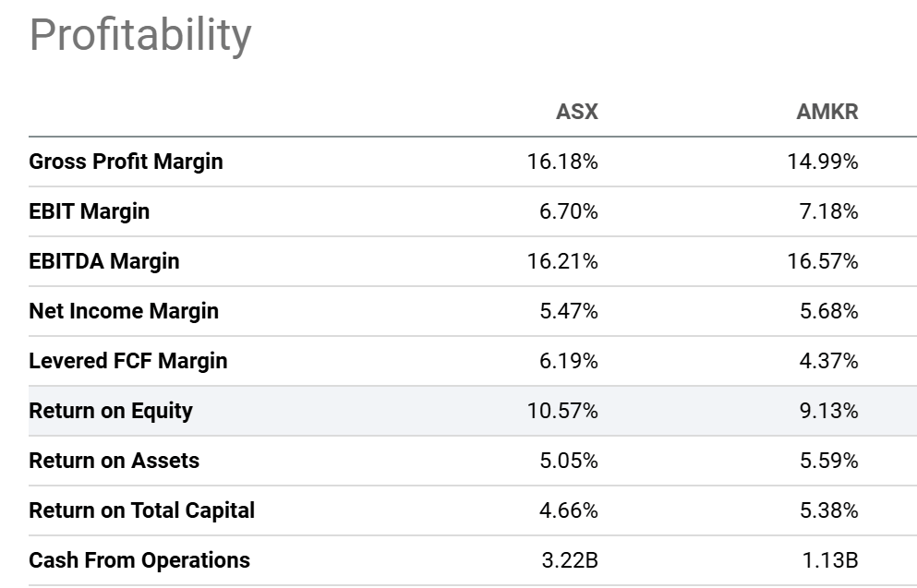Click the EBIT Margin row label
917x588 pixels.
tap(89, 211)
